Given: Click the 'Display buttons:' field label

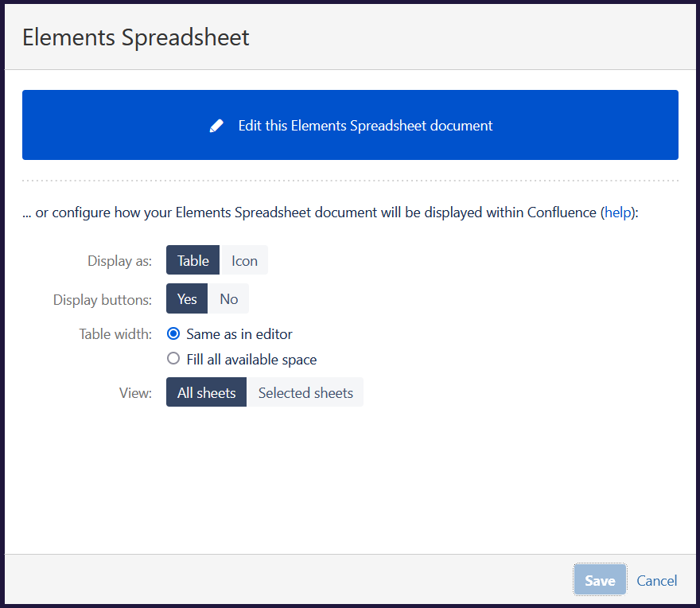Looking at the screenshot, I should tap(103, 300).
